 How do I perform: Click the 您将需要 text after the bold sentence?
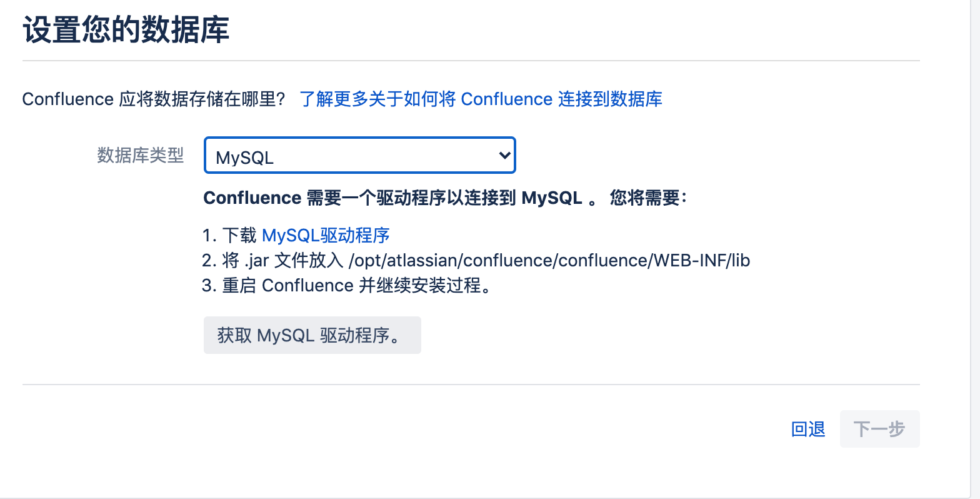point(647,198)
